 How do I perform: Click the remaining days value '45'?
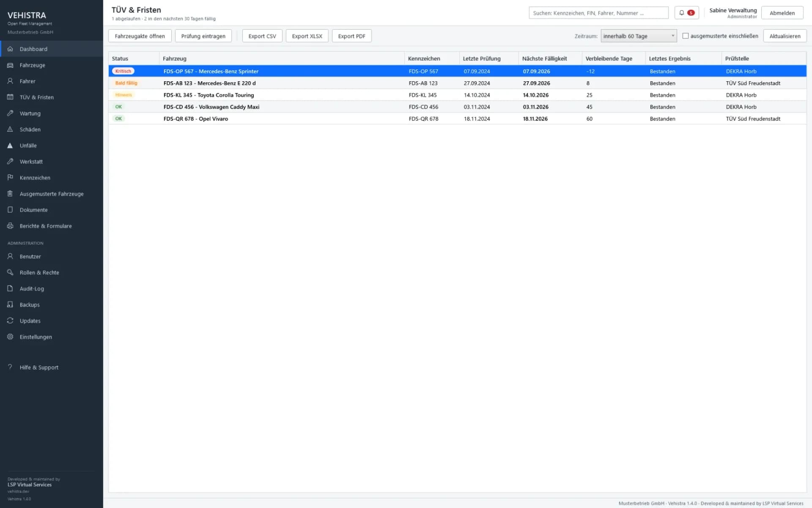pos(589,107)
